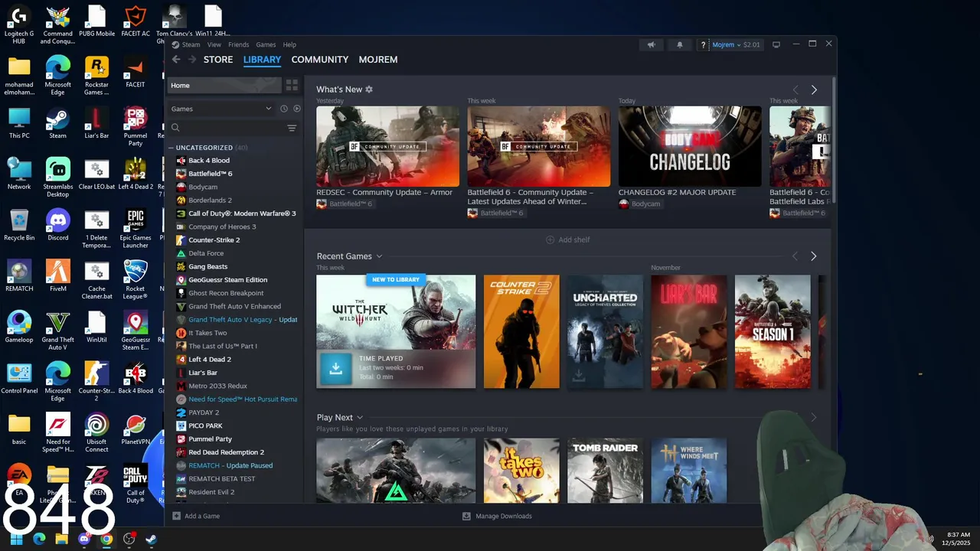Click the Steam icon in taskbar
Viewport: 980px width, 551px height.
click(x=152, y=539)
